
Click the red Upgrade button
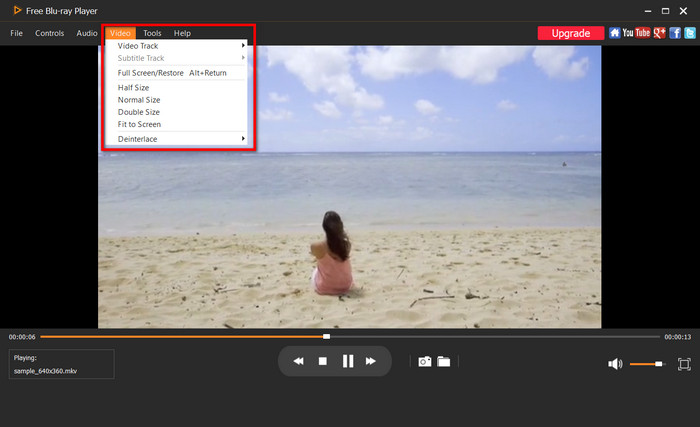pos(571,33)
